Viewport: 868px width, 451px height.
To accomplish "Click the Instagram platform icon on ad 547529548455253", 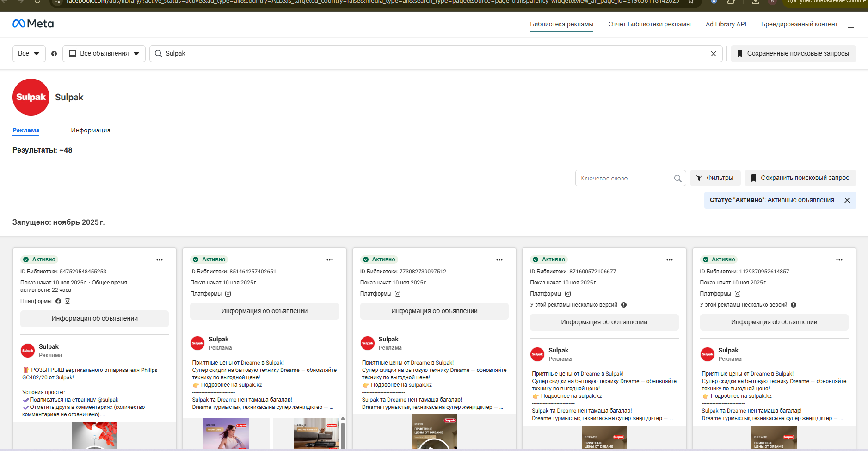I will tap(68, 301).
